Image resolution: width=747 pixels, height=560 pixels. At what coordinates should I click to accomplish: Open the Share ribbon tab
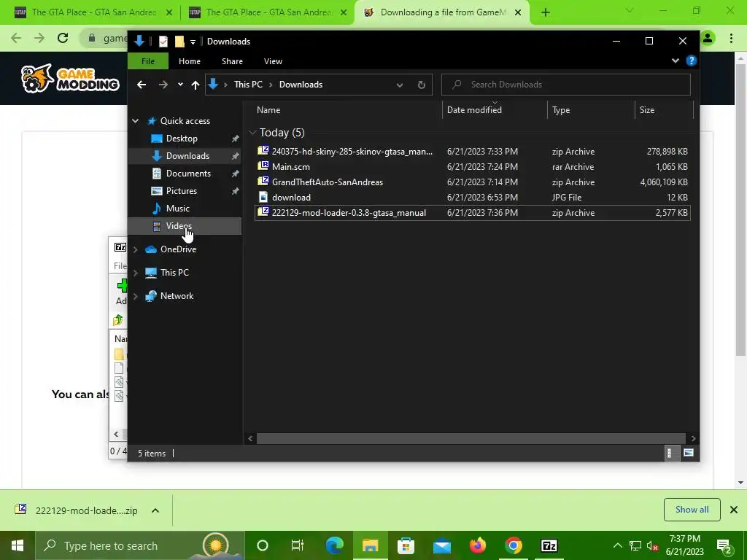(x=232, y=61)
